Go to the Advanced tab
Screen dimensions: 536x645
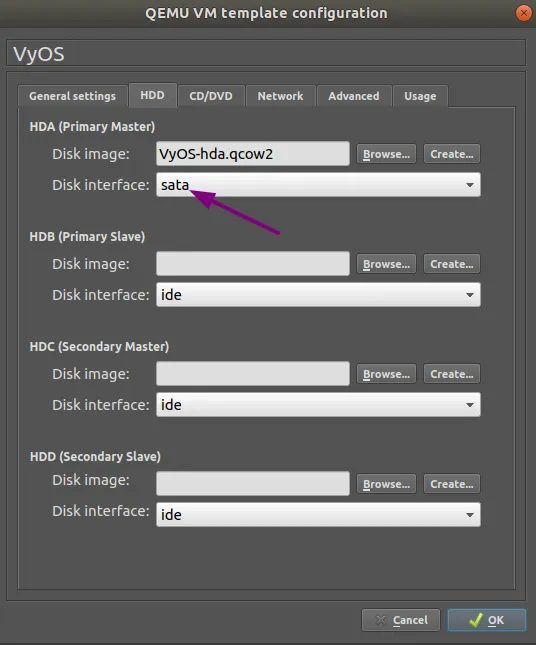click(354, 96)
